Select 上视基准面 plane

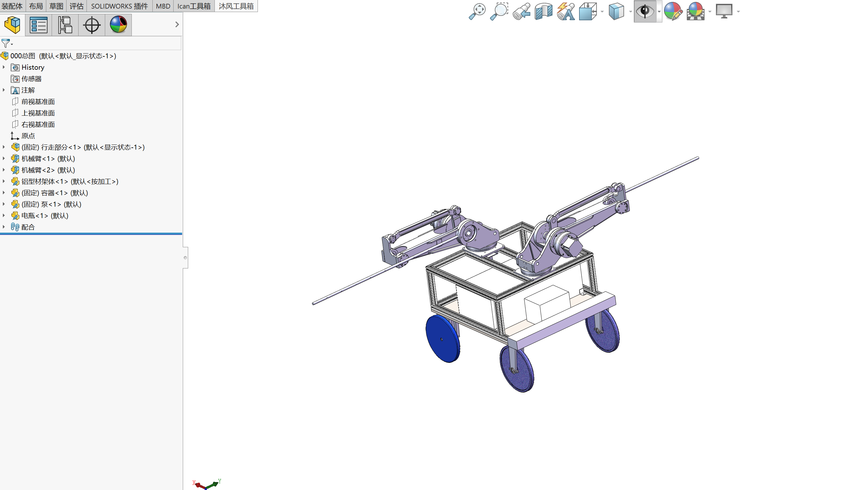[38, 113]
